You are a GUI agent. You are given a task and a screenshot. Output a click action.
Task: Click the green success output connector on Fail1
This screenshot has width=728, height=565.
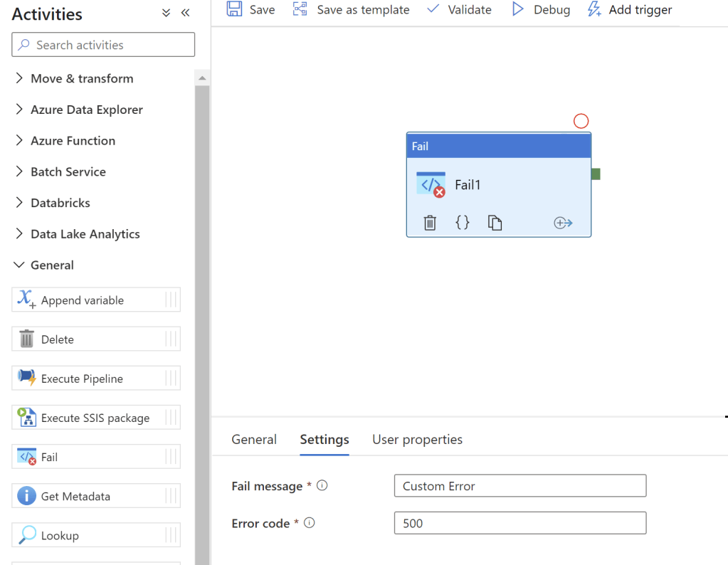click(596, 174)
